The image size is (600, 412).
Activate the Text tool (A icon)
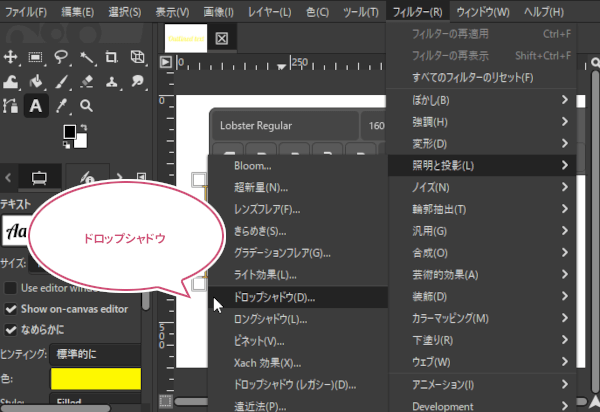click(x=36, y=106)
